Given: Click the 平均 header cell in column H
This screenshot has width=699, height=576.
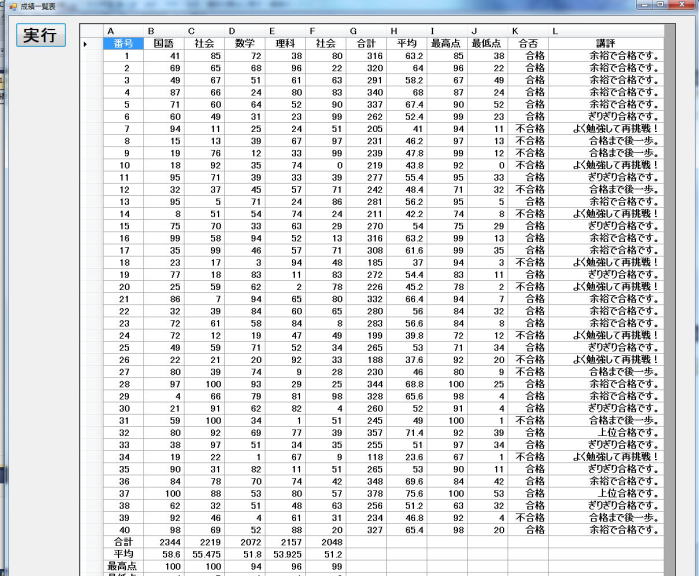Looking at the screenshot, I should point(407,43).
